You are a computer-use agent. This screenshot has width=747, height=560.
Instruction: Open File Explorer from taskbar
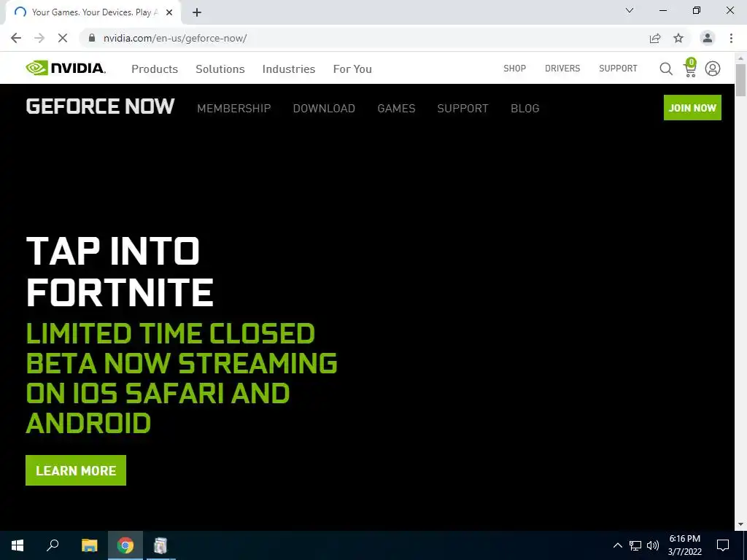[89, 545]
